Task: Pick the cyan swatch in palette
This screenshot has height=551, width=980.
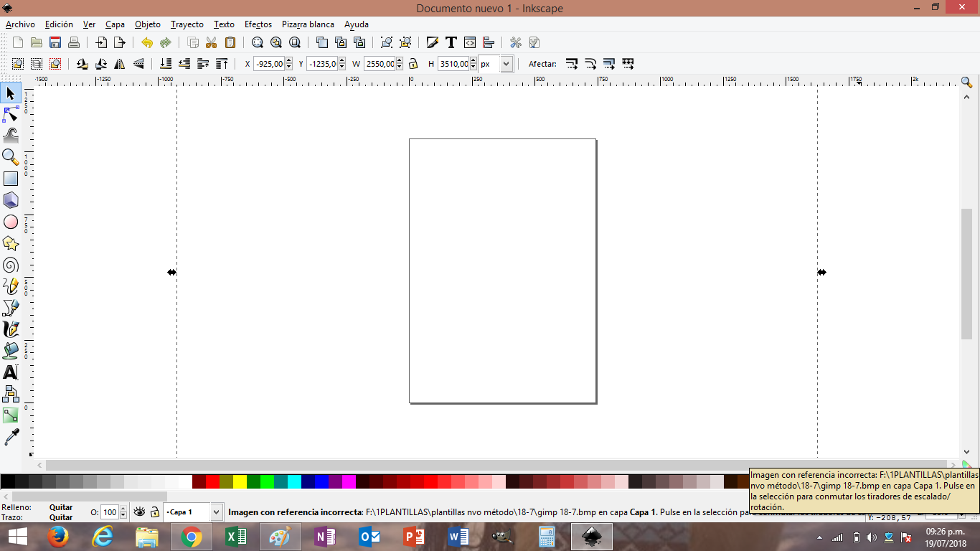Action: click(x=294, y=481)
